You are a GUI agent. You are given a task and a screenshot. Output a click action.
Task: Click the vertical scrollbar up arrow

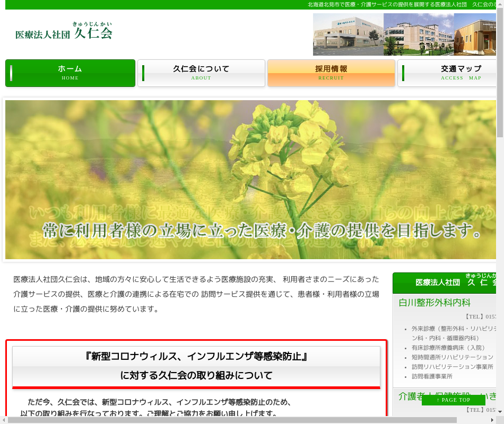(500, 4)
